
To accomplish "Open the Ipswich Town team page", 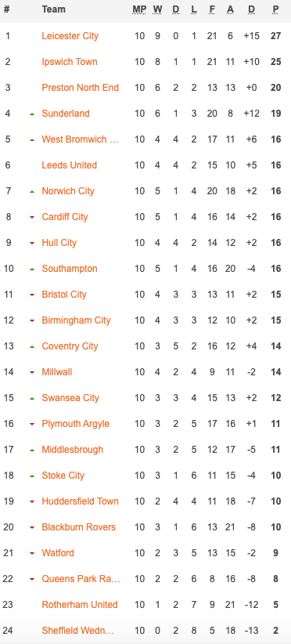I will (x=70, y=62).
